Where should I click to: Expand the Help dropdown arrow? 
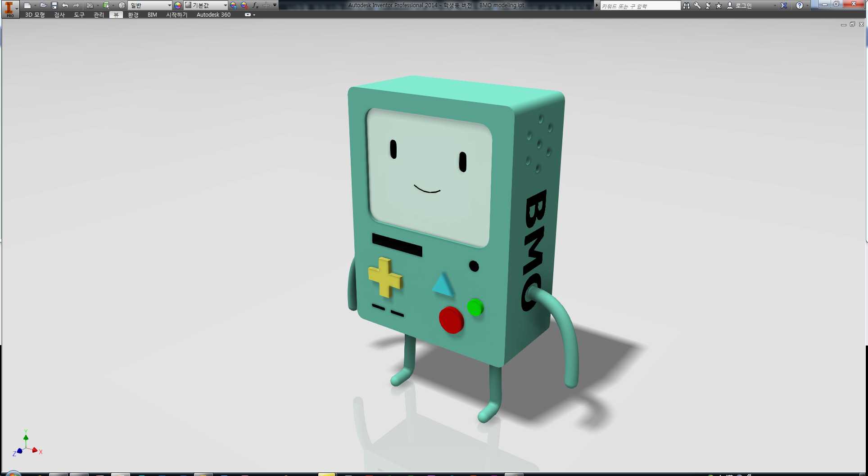(807, 5)
